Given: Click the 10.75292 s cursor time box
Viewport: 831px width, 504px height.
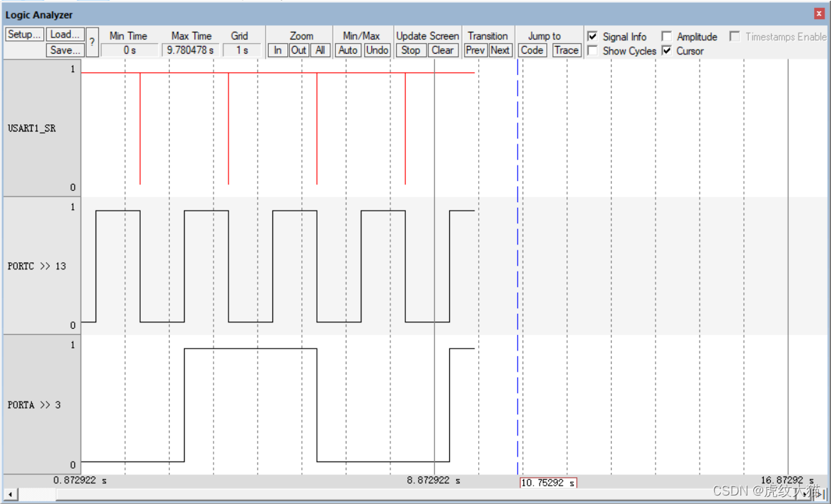Looking at the screenshot, I should coord(548,483).
